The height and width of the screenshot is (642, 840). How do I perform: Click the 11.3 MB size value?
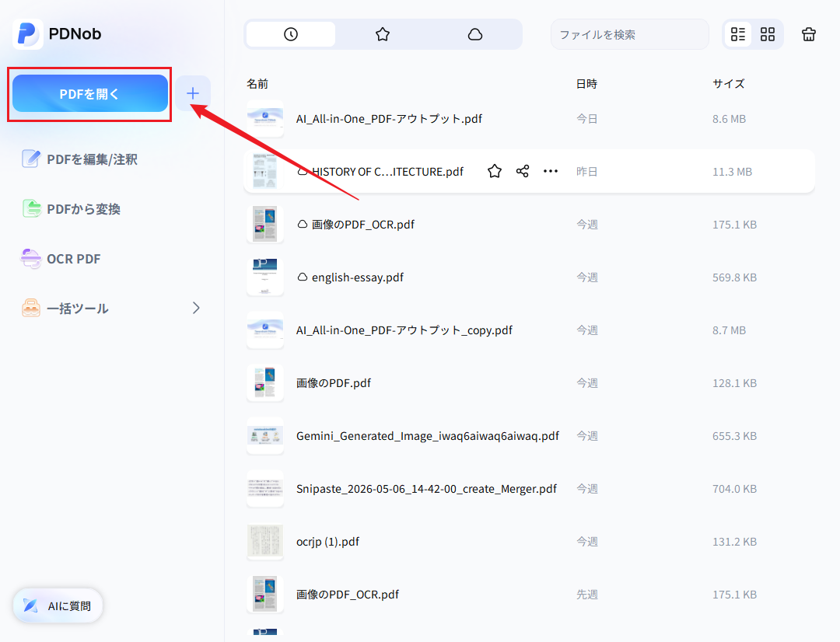(733, 172)
